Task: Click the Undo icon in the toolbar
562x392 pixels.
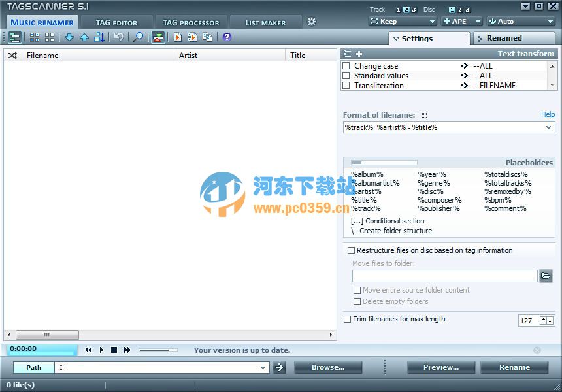Action: 119,37
